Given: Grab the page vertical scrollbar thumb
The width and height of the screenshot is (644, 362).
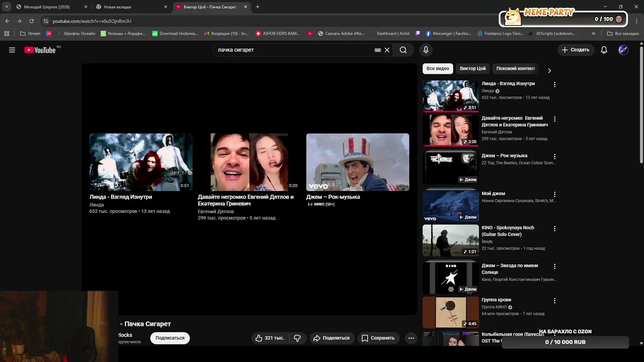Looking at the screenshot, I should 641,105.
